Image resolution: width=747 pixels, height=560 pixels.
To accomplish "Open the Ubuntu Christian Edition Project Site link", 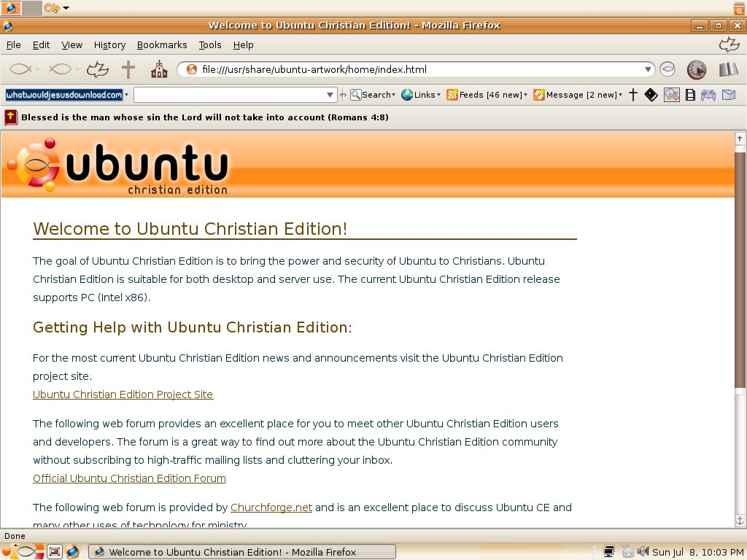I will (123, 394).
